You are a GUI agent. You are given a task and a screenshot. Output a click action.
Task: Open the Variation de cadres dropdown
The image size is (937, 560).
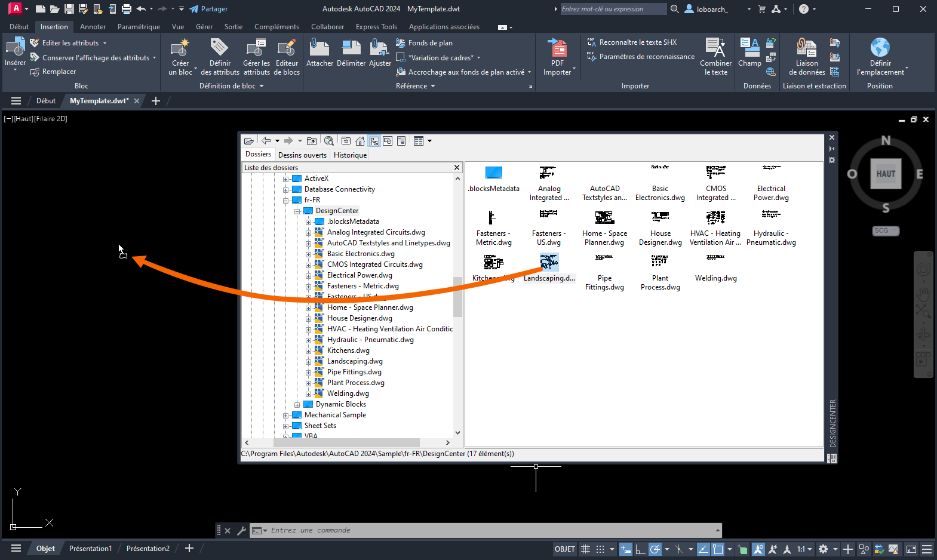pos(478,58)
